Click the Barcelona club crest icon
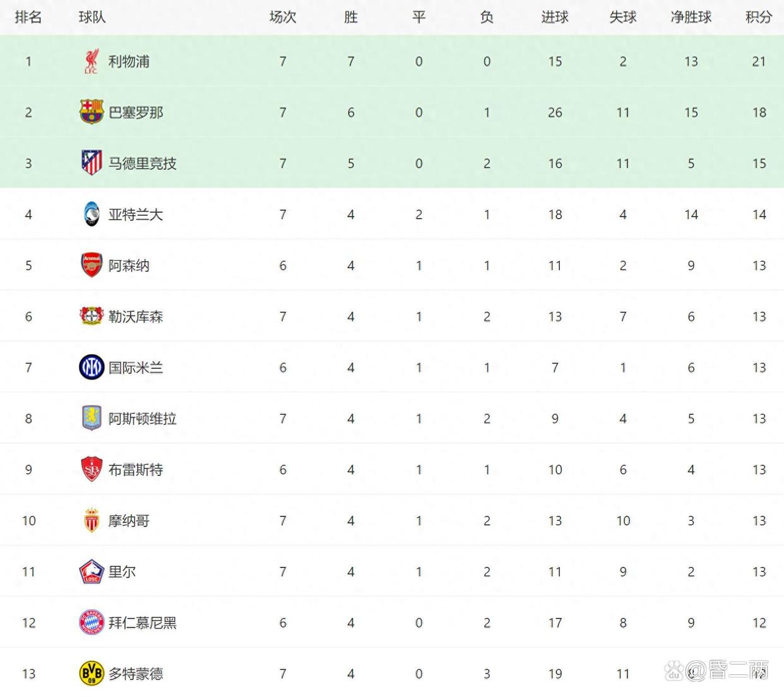 pos(92,112)
